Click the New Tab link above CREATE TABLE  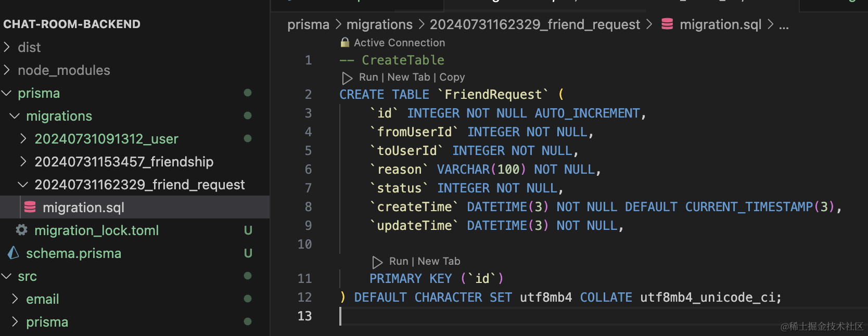(x=409, y=77)
